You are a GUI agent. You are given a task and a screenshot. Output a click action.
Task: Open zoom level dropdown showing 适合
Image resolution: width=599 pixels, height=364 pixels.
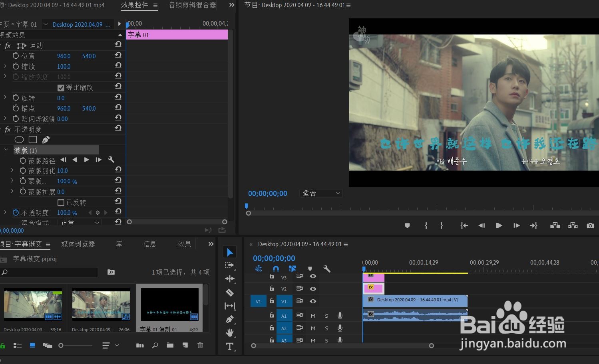coord(321,193)
